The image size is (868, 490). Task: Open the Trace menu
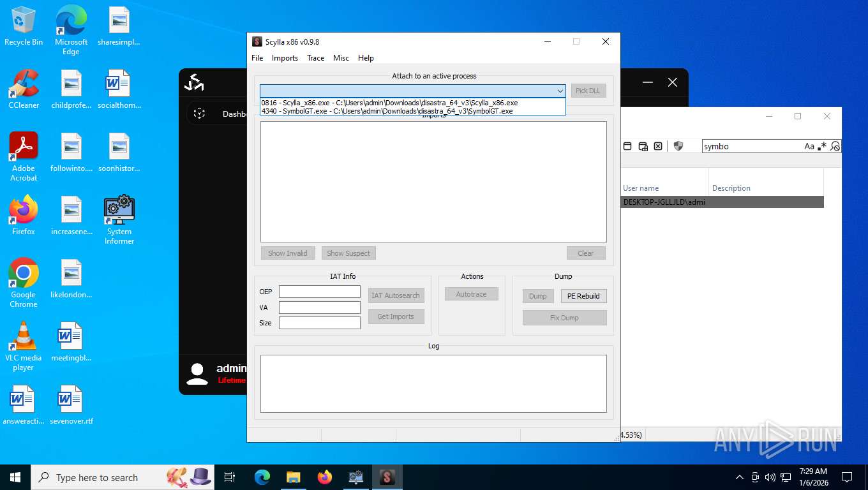[x=315, y=58]
